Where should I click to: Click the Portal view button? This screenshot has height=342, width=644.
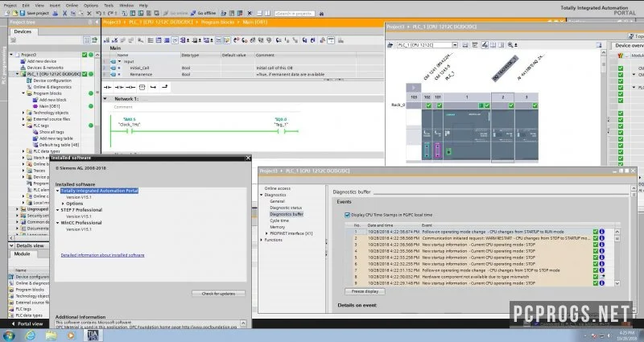click(x=27, y=323)
